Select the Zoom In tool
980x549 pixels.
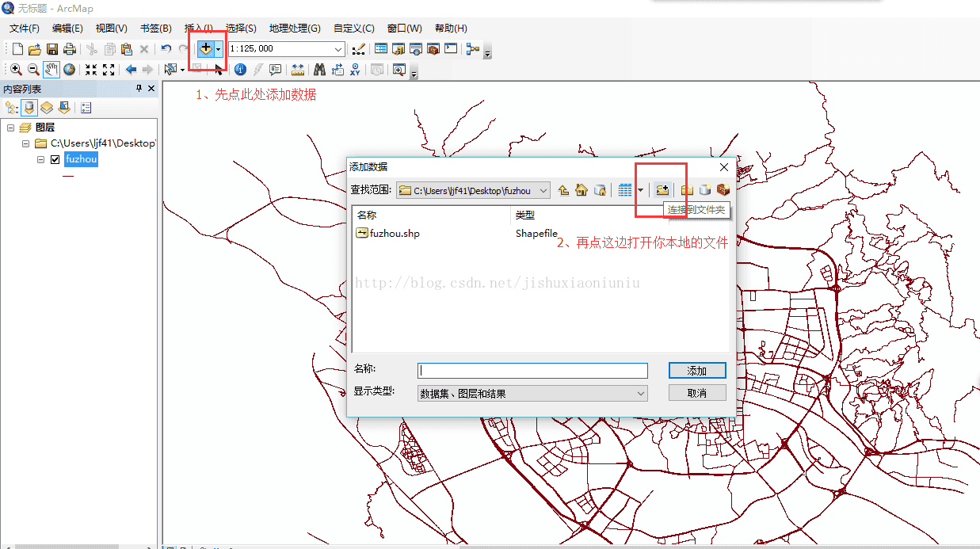coord(16,70)
